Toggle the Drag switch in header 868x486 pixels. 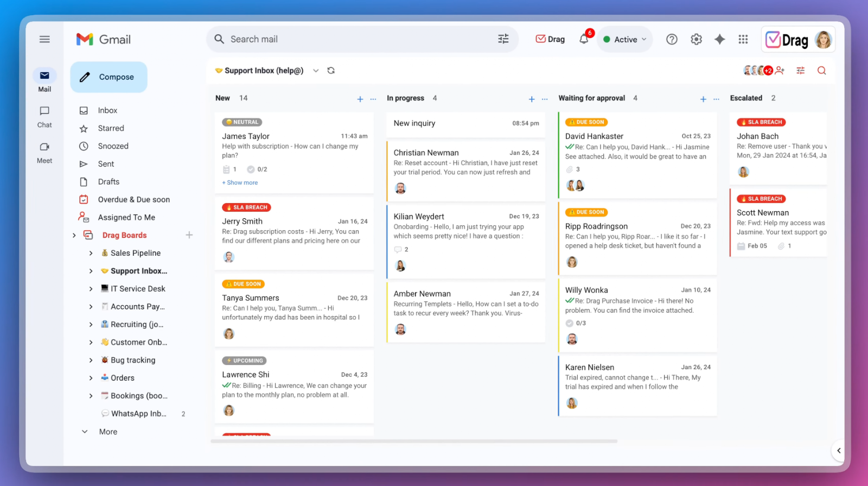tap(550, 39)
